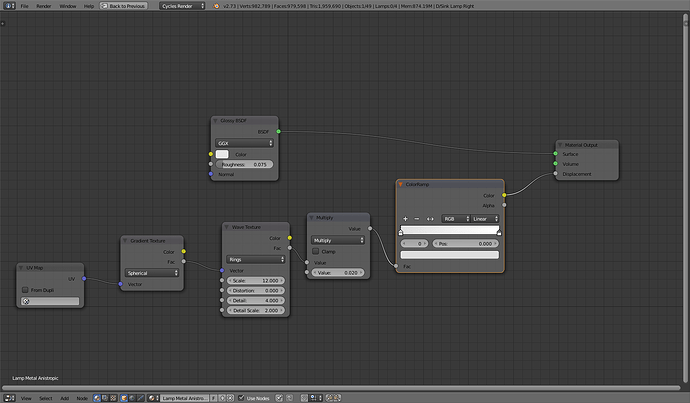Toggle snap during transform icon
This screenshot has height=403, width=690.
[x=304, y=398]
